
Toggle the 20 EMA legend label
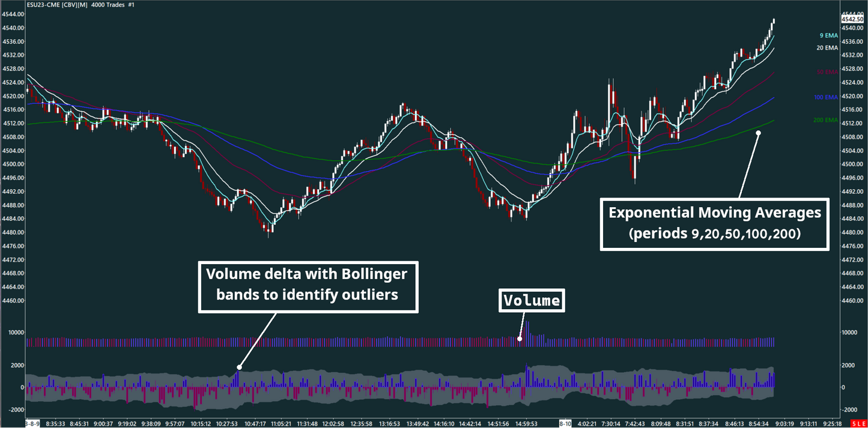pos(827,47)
